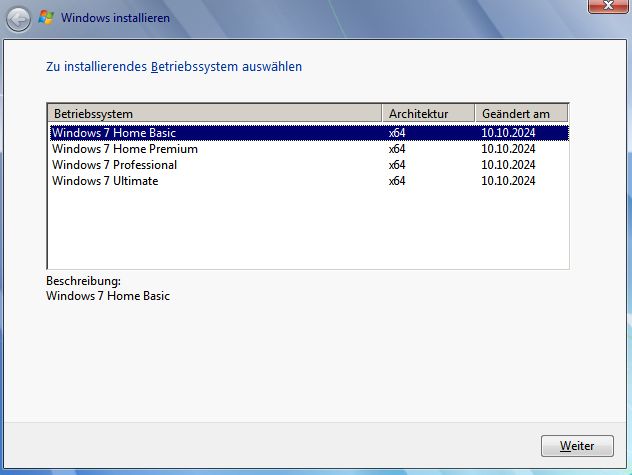Select Windows 7 Home Basic entry
The image size is (632, 475).
(309, 133)
